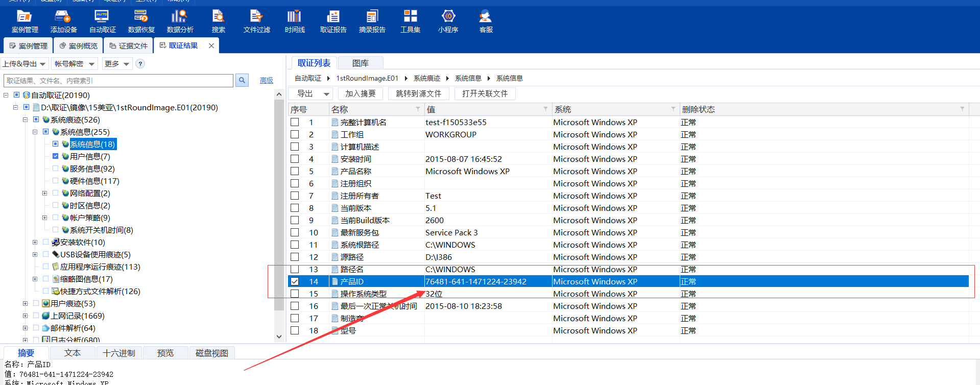
Task: Tick the checkbox for row 4 安装时间
Action: [295, 159]
